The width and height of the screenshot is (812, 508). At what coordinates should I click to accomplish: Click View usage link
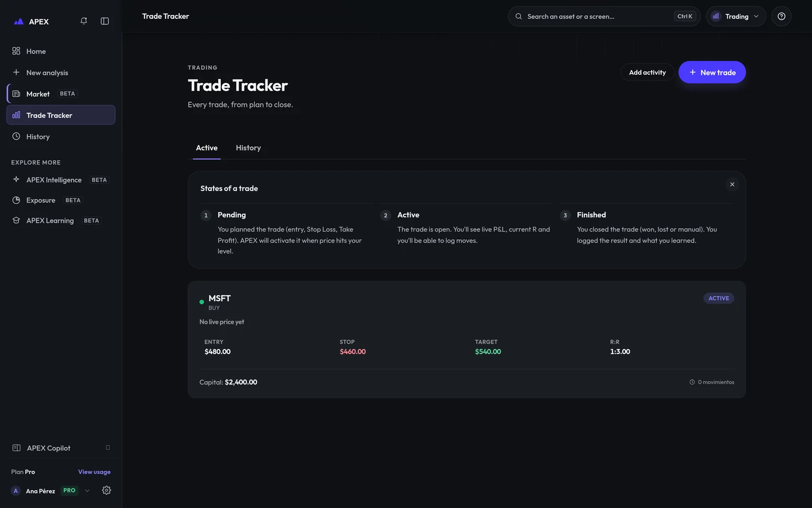[x=94, y=472]
